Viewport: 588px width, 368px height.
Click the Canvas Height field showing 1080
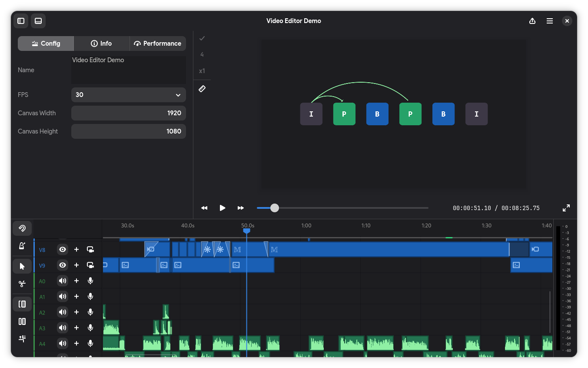coord(129,131)
